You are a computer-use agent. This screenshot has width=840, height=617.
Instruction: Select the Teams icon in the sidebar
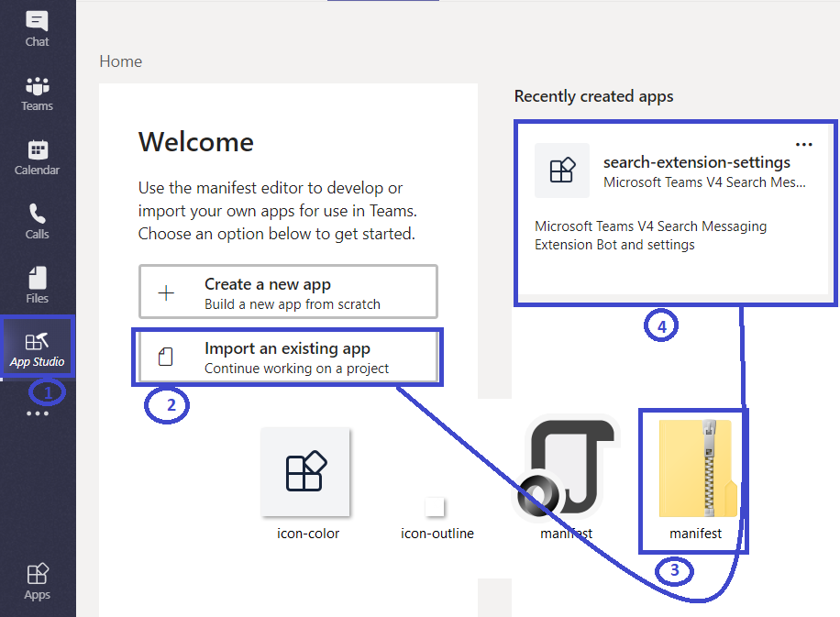pos(37,92)
